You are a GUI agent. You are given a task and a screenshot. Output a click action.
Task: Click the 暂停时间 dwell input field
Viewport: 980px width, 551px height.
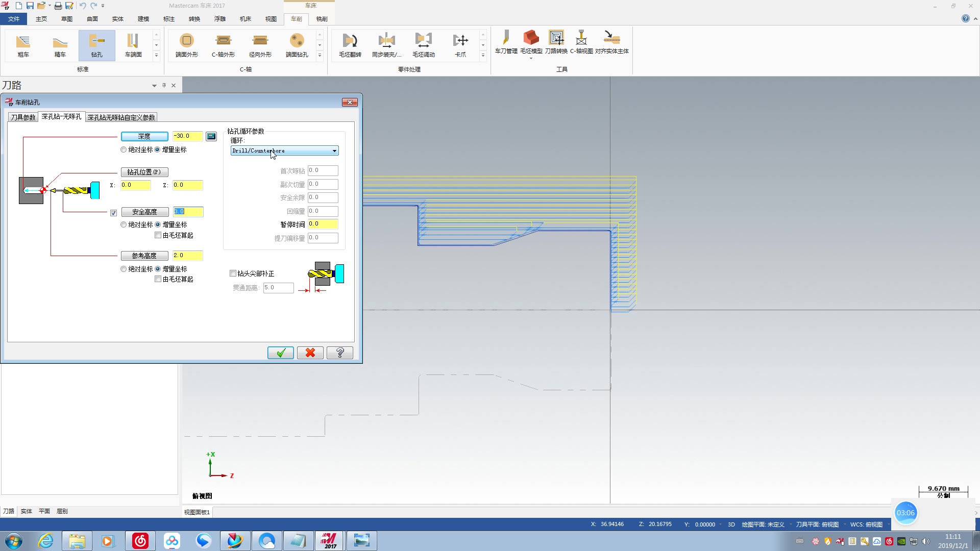323,224
